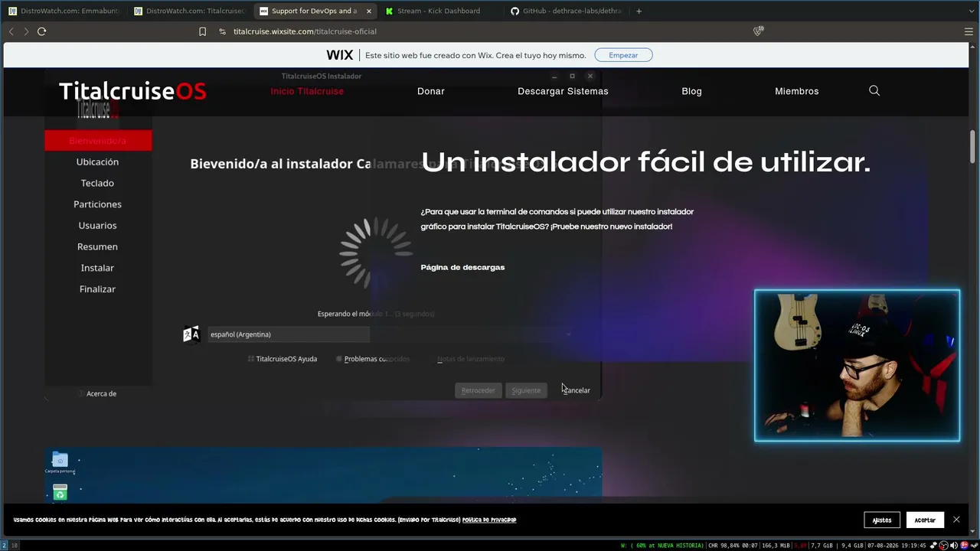The height and width of the screenshot is (551, 980).
Task: Switch to the Stream - Kick Dashboard tab
Action: pos(439,11)
